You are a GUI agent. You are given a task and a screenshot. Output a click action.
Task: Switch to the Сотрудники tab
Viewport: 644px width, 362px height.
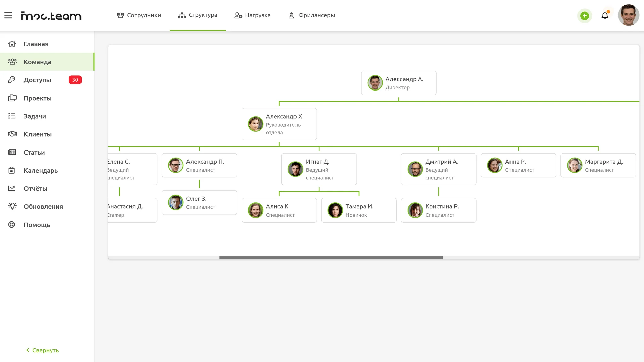tap(139, 15)
